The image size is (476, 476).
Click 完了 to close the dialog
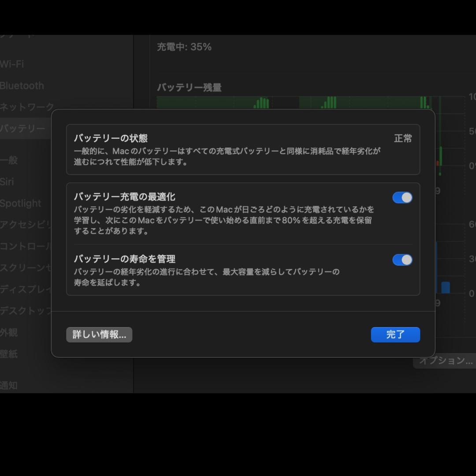[x=395, y=335]
